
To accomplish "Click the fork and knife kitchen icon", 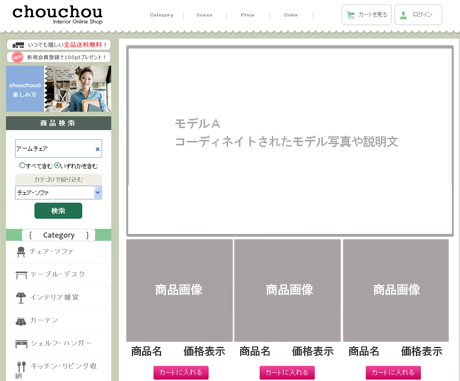I will click(x=21, y=367).
